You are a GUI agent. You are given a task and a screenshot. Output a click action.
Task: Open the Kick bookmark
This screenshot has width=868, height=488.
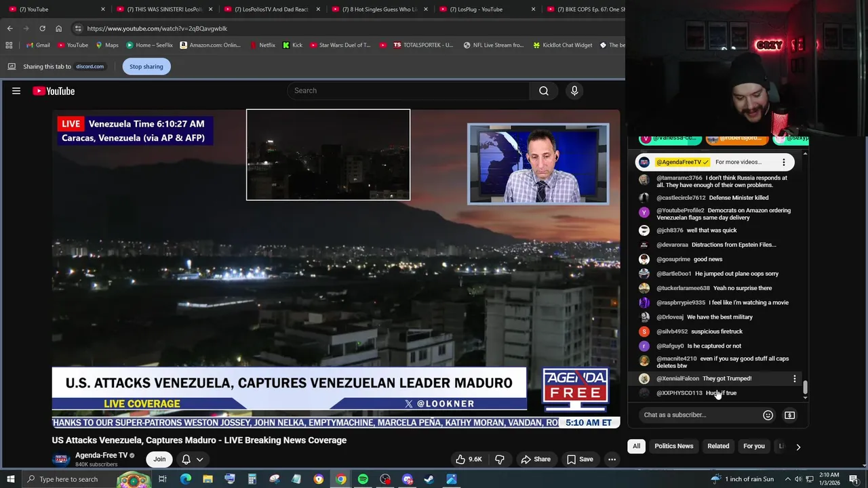pos(293,45)
